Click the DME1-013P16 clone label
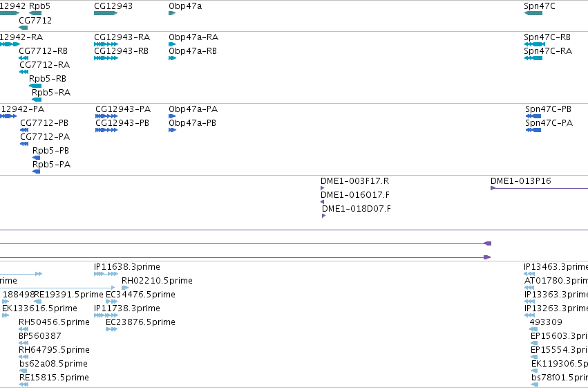Image resolution: width=588 pixels, height=388 pixels. pos(521,181)
